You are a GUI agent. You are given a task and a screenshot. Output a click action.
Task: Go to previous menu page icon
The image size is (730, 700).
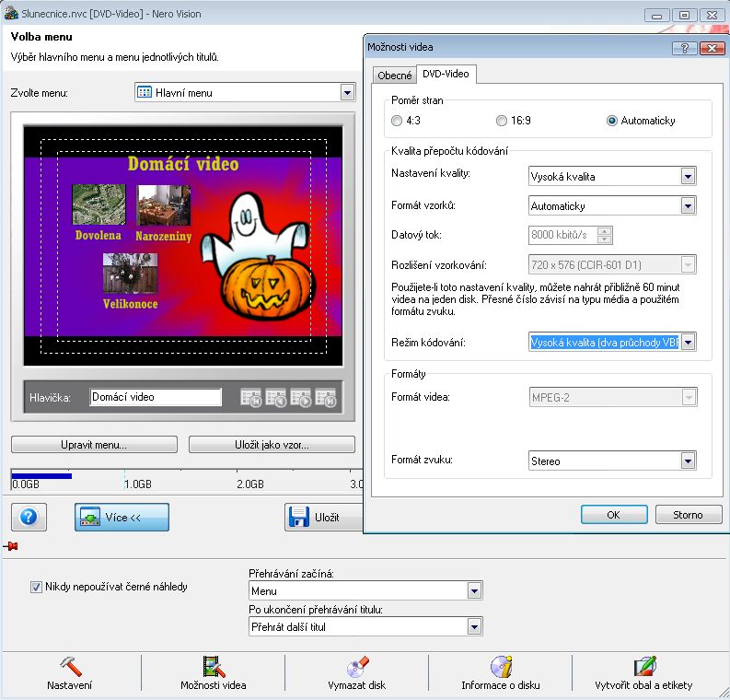click(276, 398)
